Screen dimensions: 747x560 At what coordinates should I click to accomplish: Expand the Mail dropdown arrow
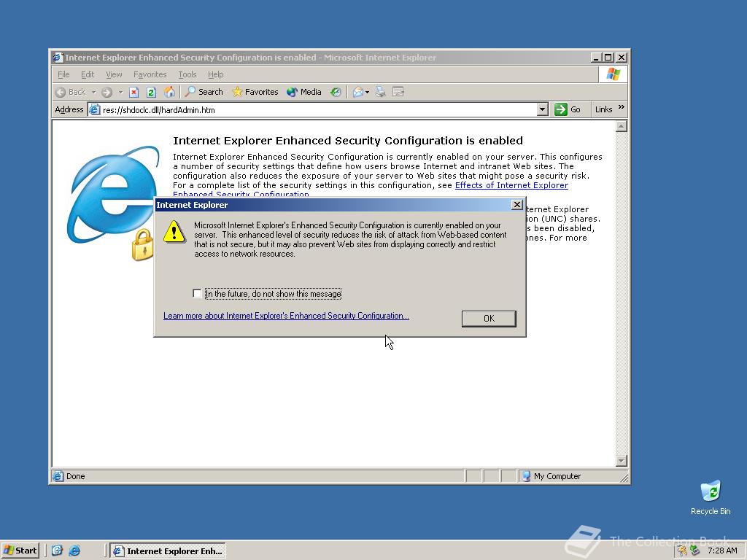(x=368, y=92)
